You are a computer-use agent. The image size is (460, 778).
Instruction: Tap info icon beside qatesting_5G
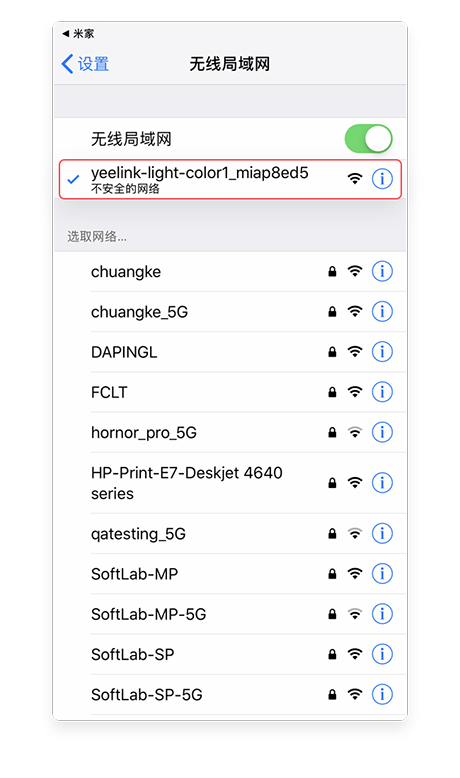[x=382, y=533]
